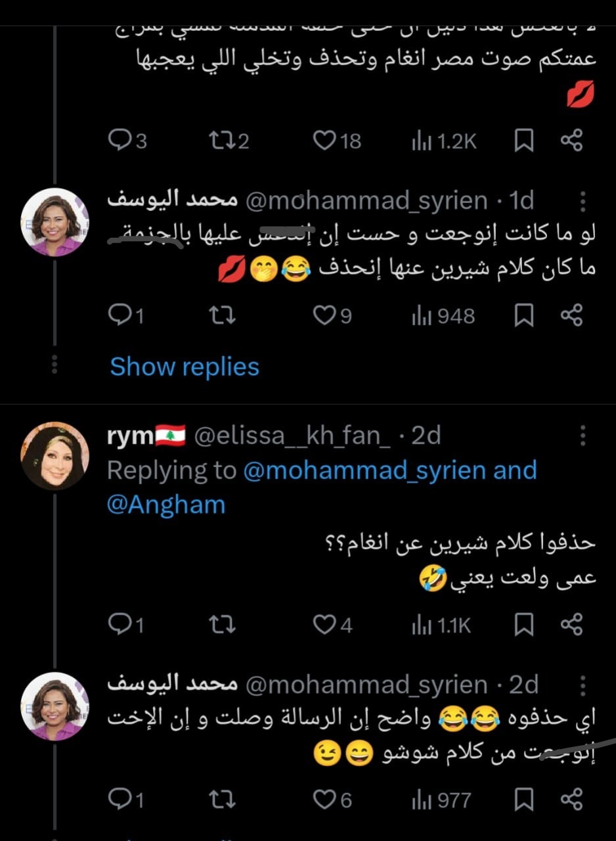Open more options on the 1d tweet
The width and height of the screenshot is (616, 841).
(583, 202)
